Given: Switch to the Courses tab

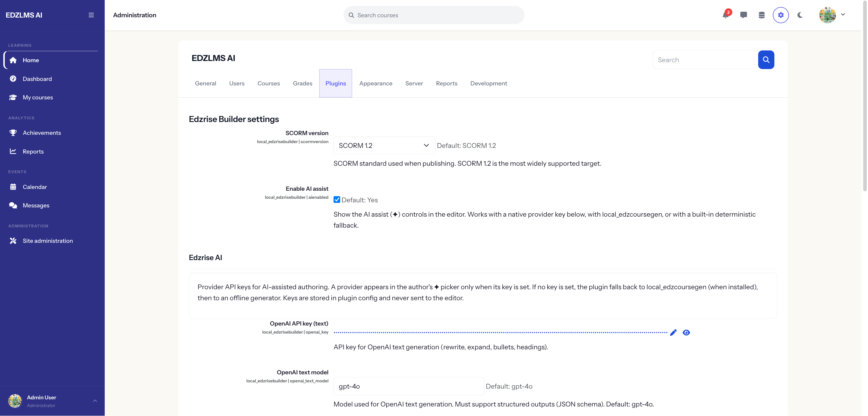Looking at the screenshot, I should (x=269, y=83).
